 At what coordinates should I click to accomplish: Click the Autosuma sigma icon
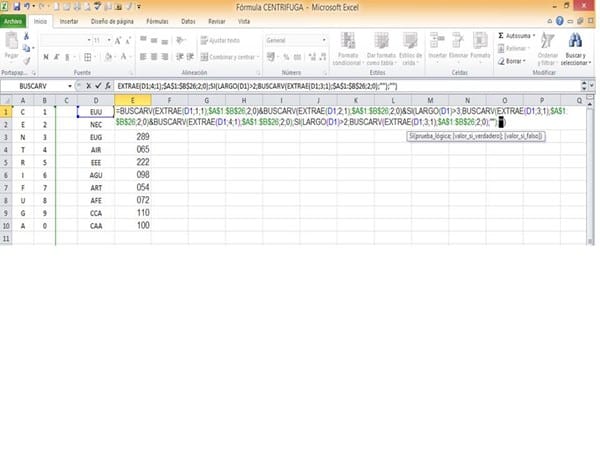tap(501, 35)
